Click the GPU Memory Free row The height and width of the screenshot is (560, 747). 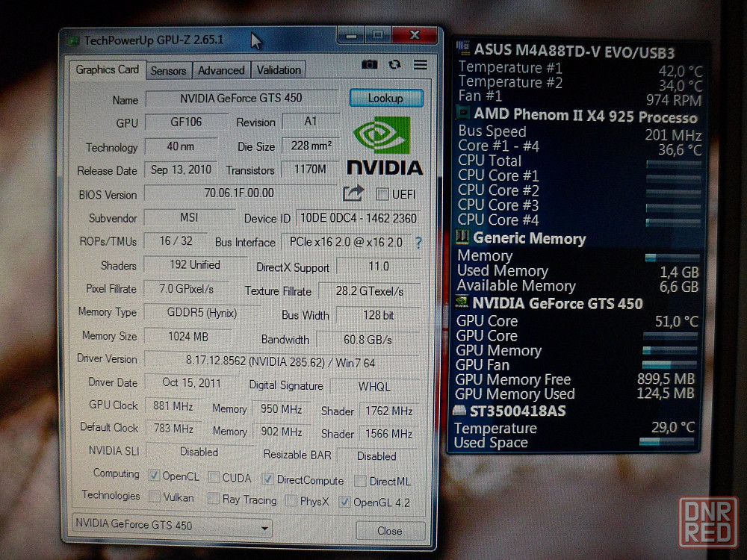tap(575, 379)
